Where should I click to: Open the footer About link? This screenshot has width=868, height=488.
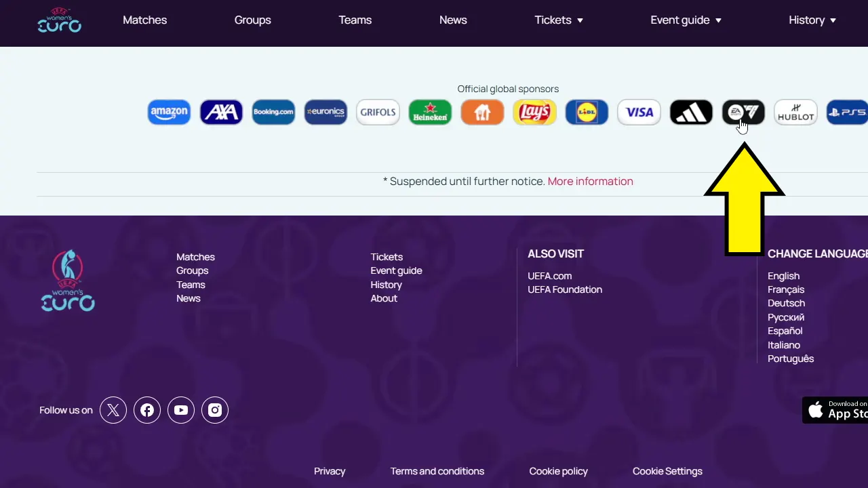coord(384,298)
